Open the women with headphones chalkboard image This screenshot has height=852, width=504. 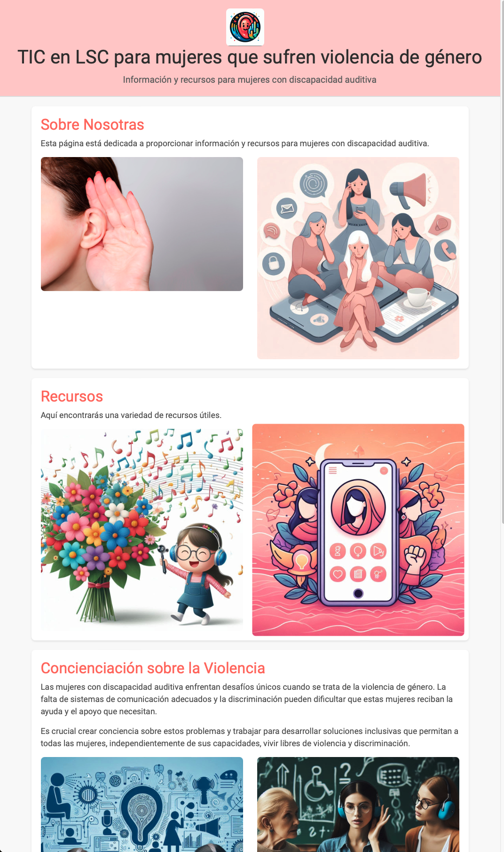[358, 805]
